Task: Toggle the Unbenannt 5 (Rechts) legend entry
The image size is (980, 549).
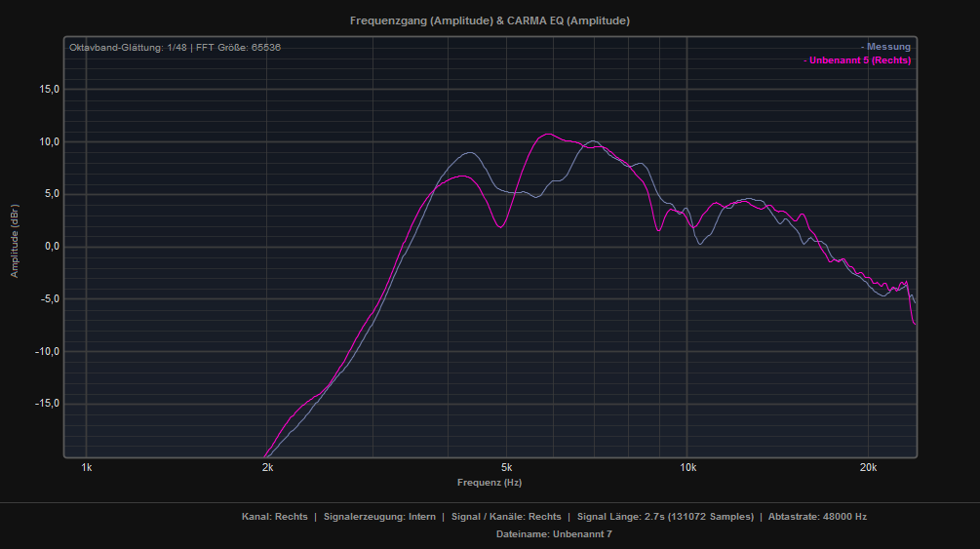Action: coord(856,60)
